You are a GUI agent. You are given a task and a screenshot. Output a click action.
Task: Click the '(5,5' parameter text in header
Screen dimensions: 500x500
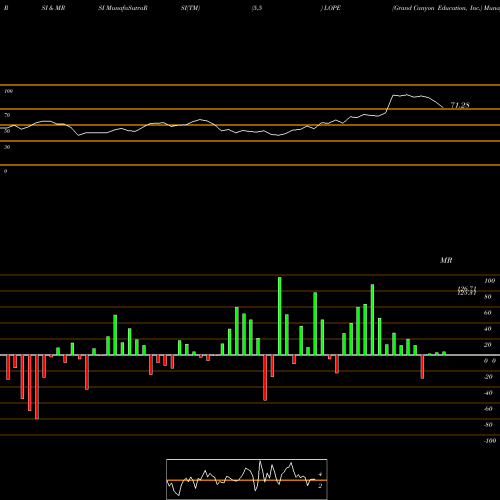[x=257, y=8]
